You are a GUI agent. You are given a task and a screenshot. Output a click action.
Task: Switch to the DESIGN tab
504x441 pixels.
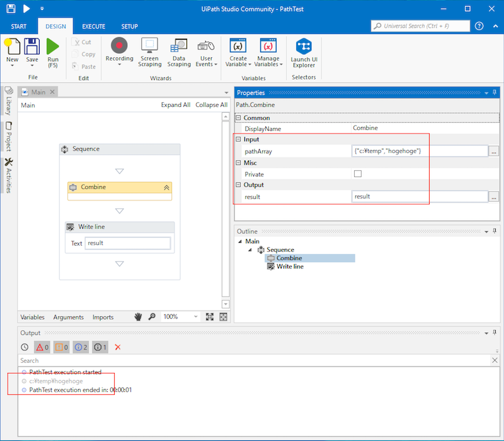(x=55, y=26)
